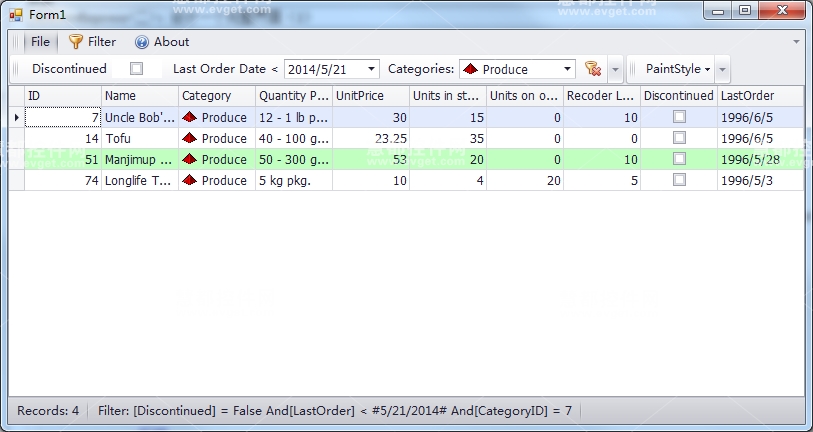
Task: Click the Tofu name cell
Action: click(x=140, y=138)
